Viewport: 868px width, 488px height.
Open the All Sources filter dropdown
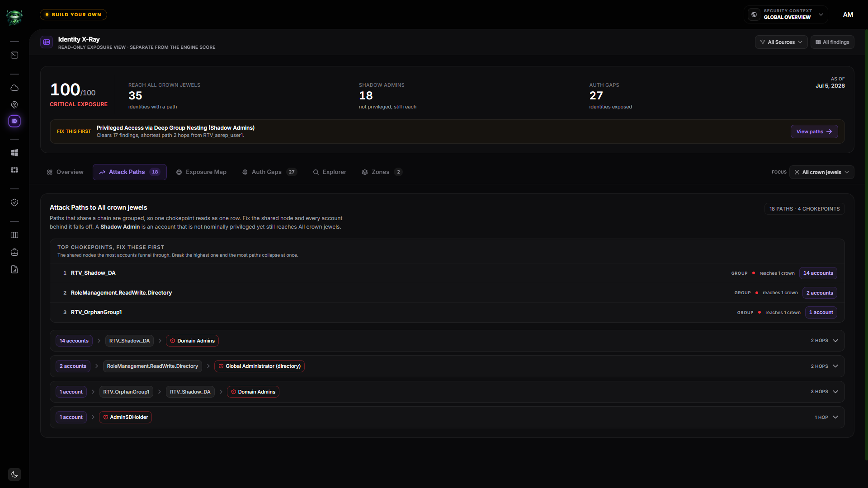coord(781,42)
